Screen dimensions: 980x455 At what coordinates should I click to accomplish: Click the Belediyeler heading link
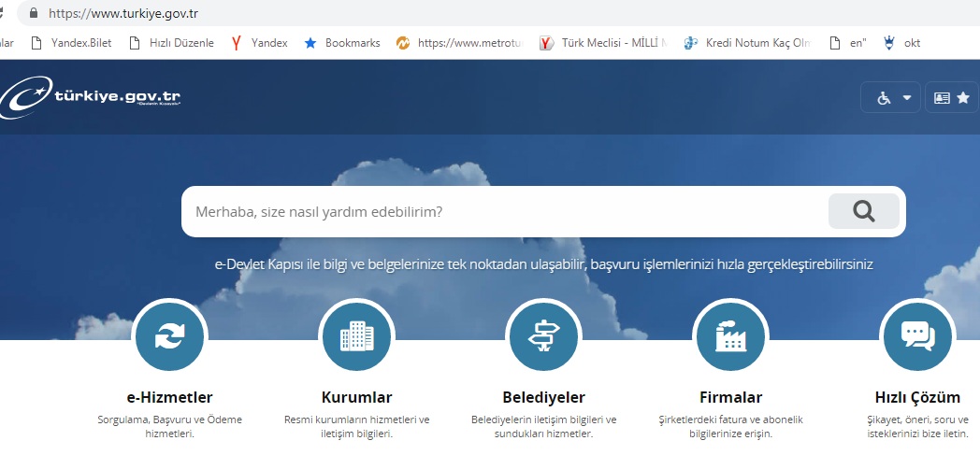pyautogui.click(x=543, y=397)
